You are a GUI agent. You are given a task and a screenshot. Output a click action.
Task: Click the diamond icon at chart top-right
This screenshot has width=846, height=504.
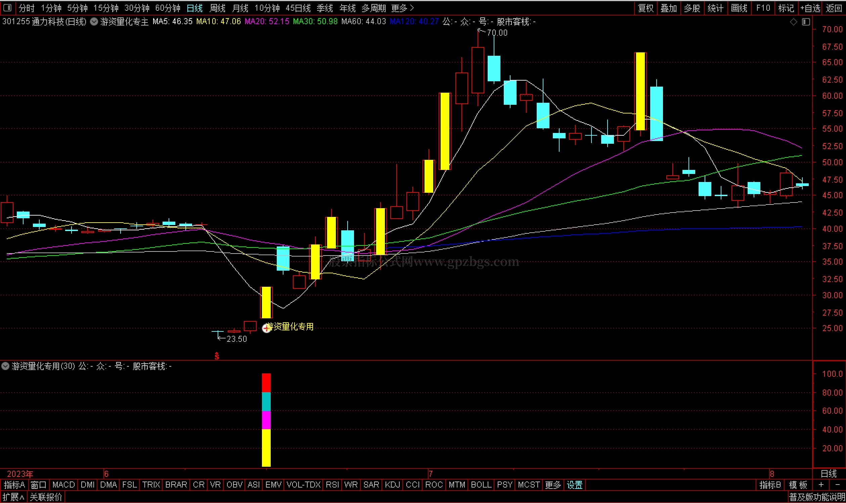point(793,22)
